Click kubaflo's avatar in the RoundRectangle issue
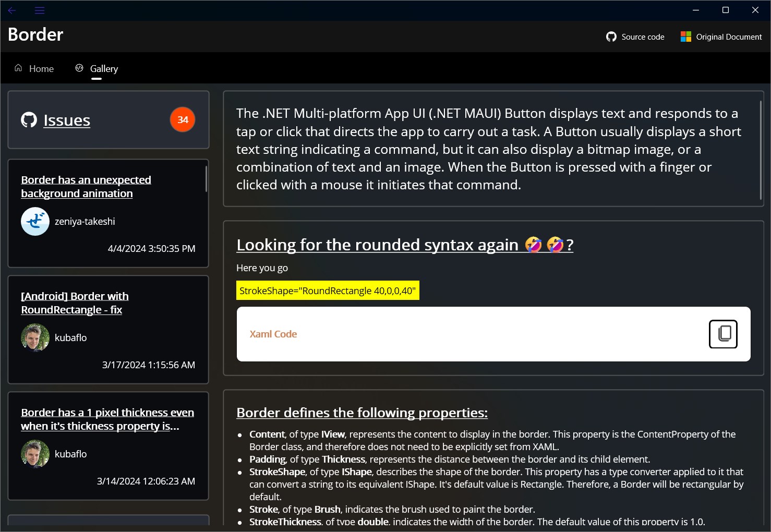Image resolution: width=771 pixels, height=532 pixels. 35,337
